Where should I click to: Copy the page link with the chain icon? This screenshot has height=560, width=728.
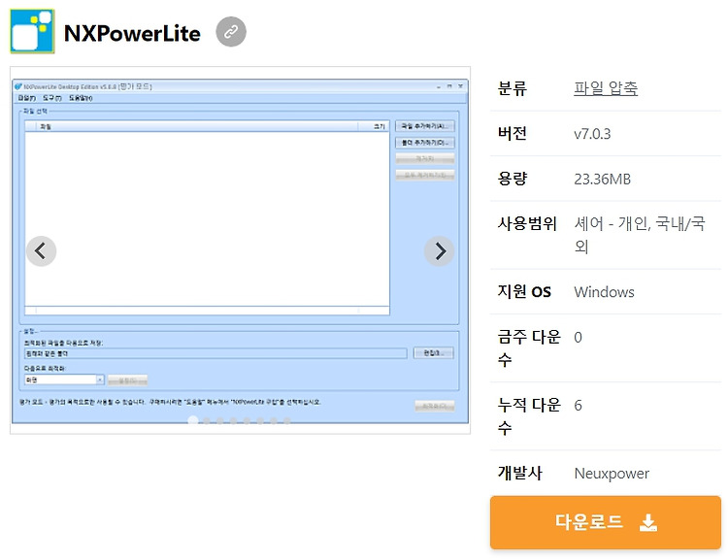[x=231, y=32]
